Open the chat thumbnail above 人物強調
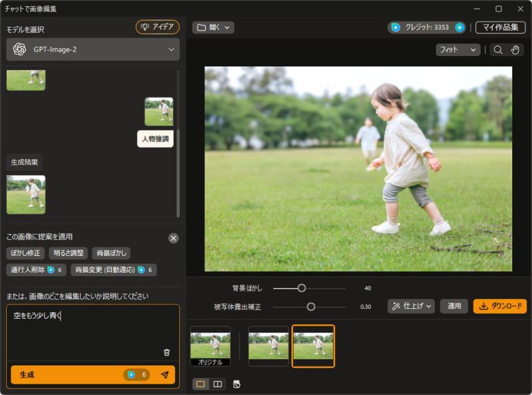This screenshot has height=395, width=532. pos(159,112)
